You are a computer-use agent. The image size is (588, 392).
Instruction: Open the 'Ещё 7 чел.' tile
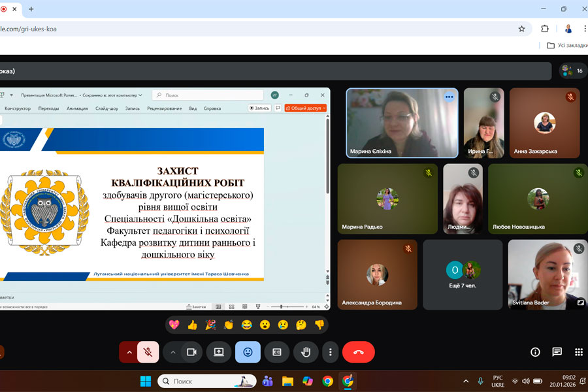coord(463,274)
